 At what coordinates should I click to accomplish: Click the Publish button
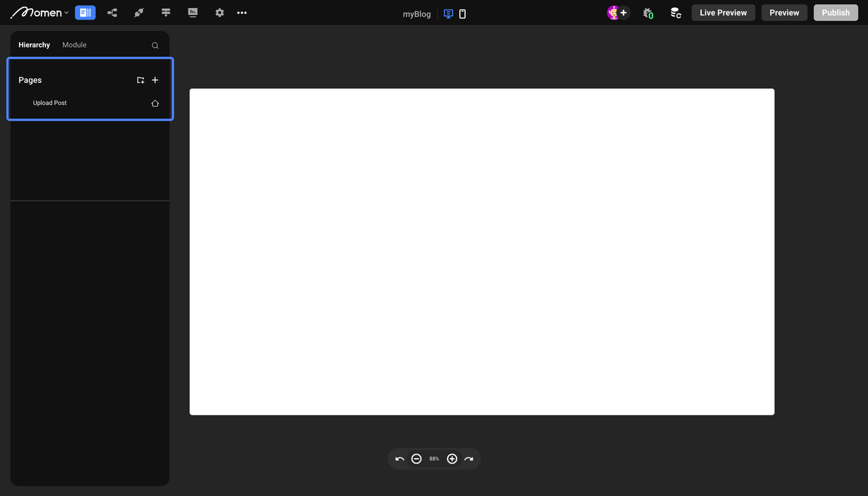click(835, 13)
